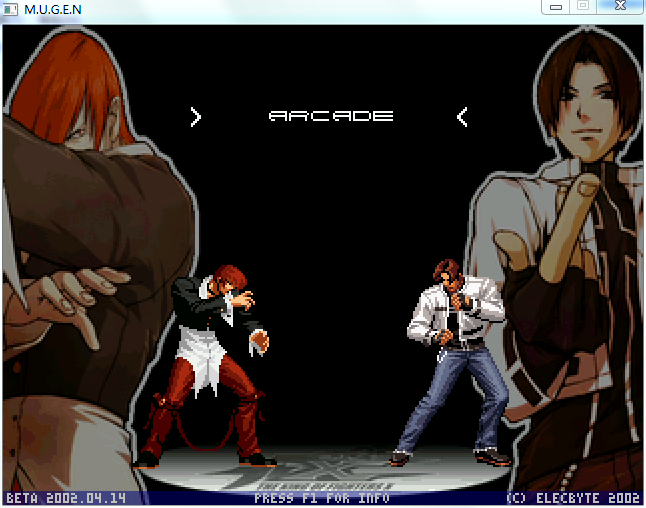
Task: Click the PRESS F1 FOR INFO text
Action: [322, 499]
